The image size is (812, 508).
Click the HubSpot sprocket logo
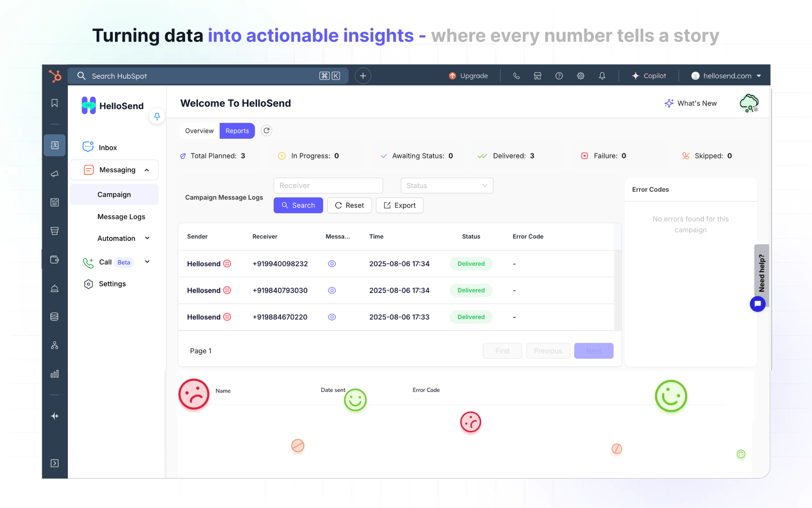point(55,75)
